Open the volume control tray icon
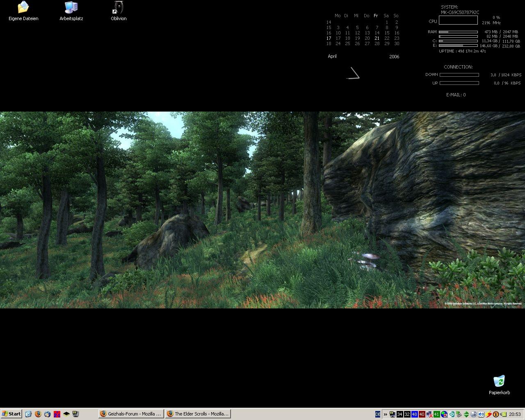Viewport: 525px width, 420px height. coord(481,414)
